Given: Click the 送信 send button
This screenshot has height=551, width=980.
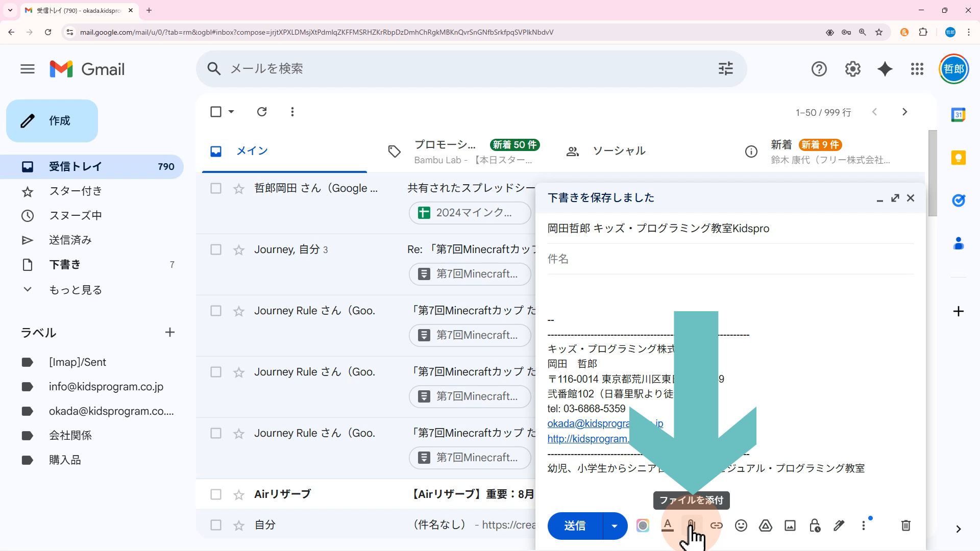Looking at the screenshot, I should (x=575, y=526).
